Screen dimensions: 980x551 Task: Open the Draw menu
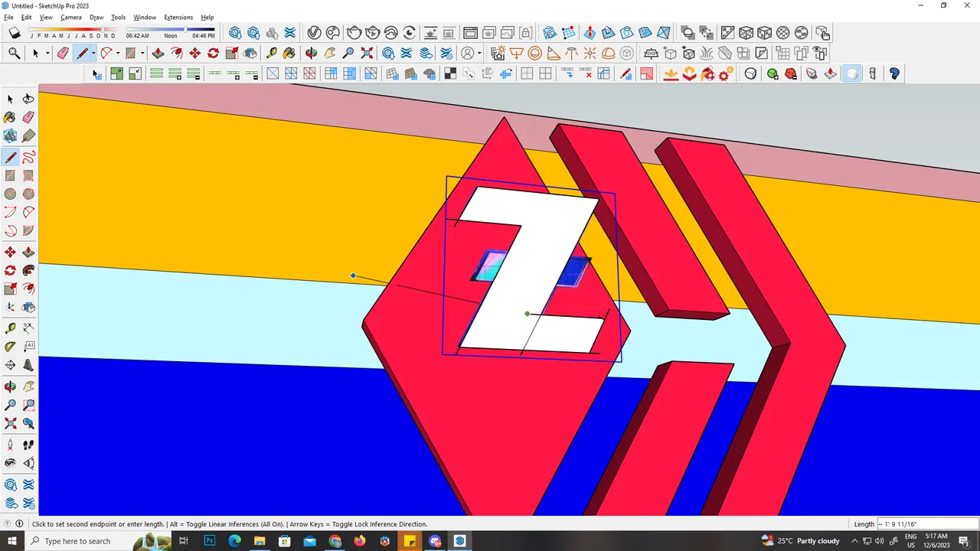(x=96, y=17)
